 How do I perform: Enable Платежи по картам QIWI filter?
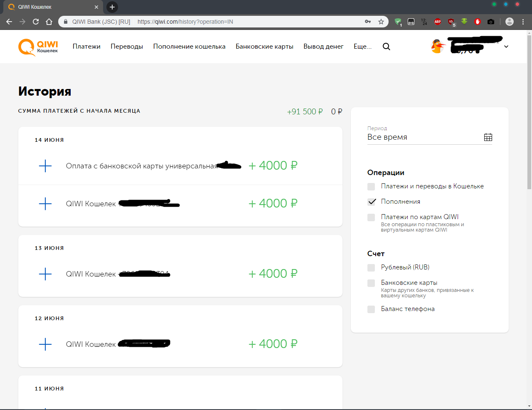[x=371, y=217]
